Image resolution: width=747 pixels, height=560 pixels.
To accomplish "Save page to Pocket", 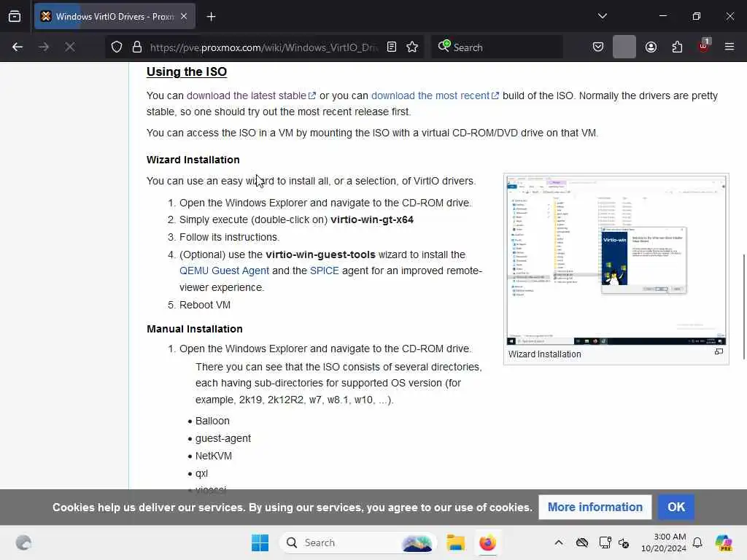I will tap(598, 47).
